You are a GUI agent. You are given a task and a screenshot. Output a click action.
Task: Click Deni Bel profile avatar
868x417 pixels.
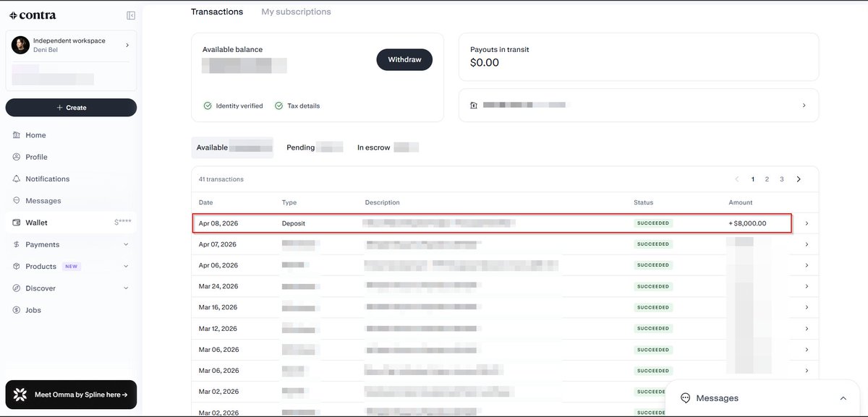20,45
